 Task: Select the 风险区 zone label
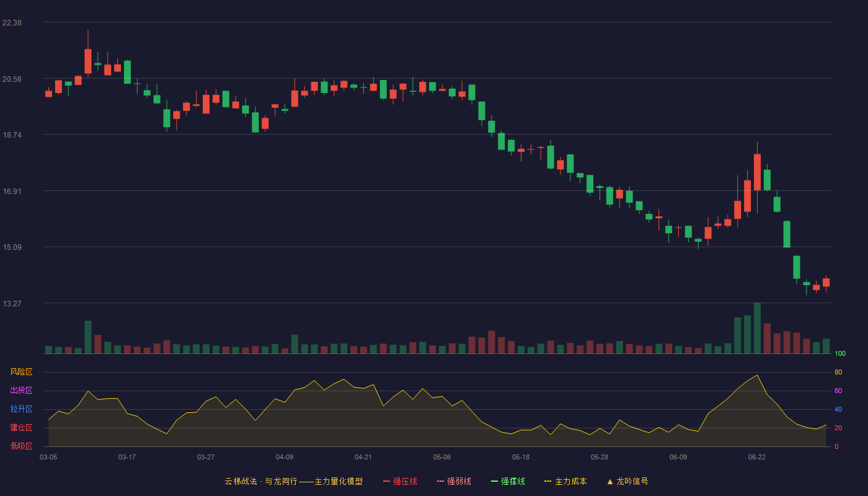pyautogui.click(x=21, y=372)
